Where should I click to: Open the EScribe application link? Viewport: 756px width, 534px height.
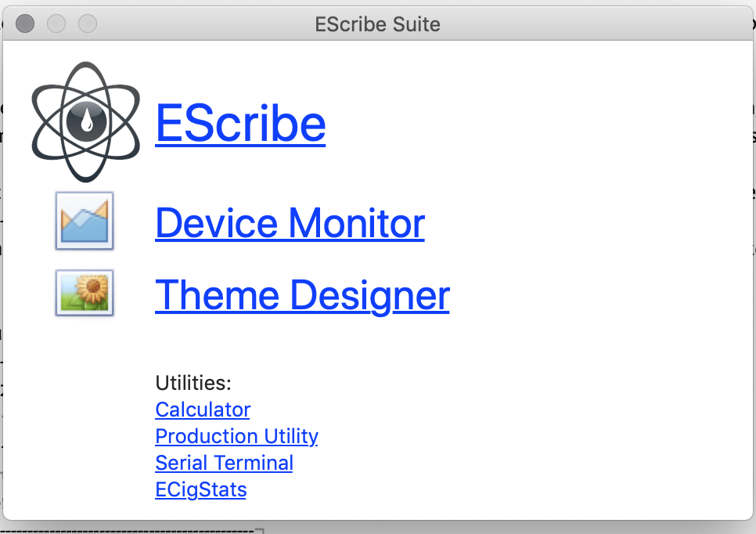coord(240,123)
